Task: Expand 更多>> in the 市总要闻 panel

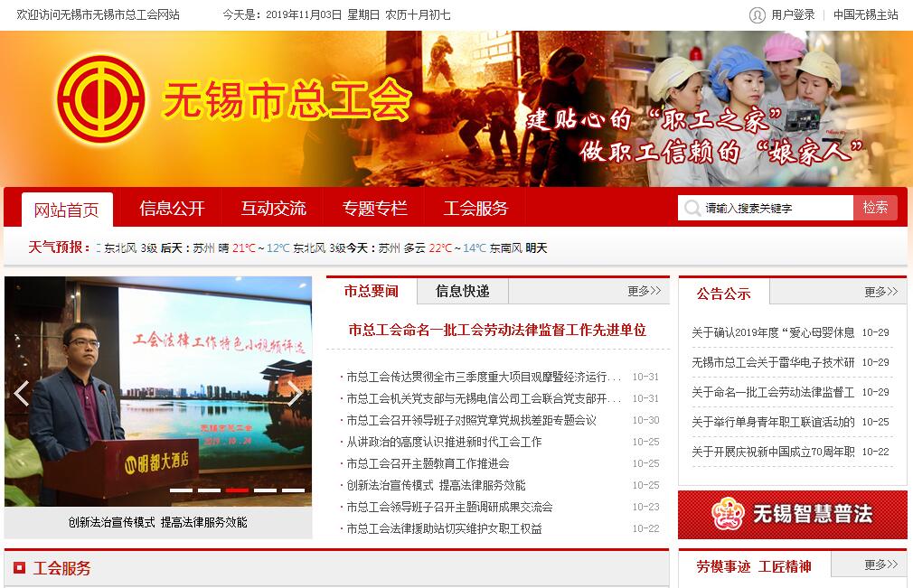Action: (x=644, y=291)
